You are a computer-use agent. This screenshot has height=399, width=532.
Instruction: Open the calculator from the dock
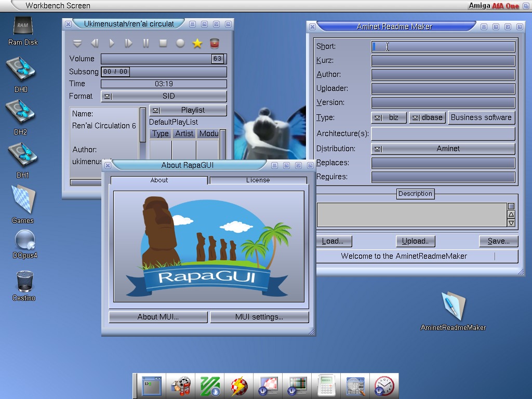[x=326, y=386]
